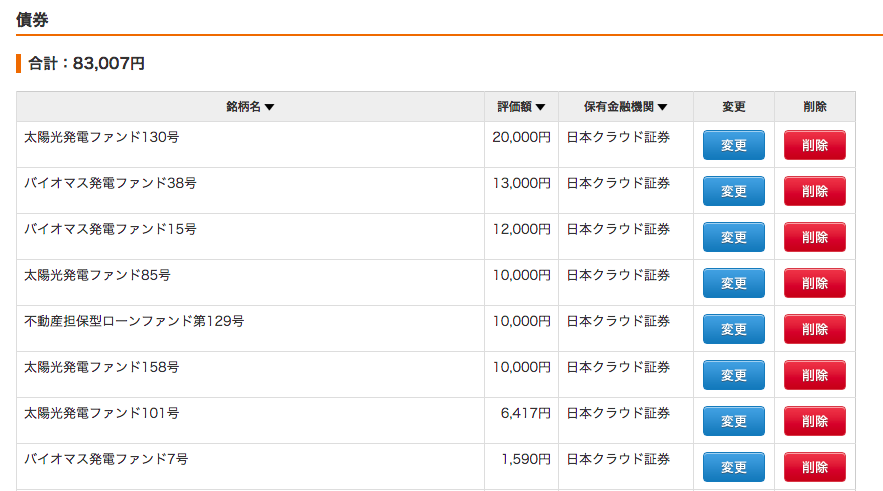Click 変更 for 太陽光発電ファンド101号
Image resolution: width=883 pixels, height=491 pixels.
pyautogui.click(x=734, y=421)
